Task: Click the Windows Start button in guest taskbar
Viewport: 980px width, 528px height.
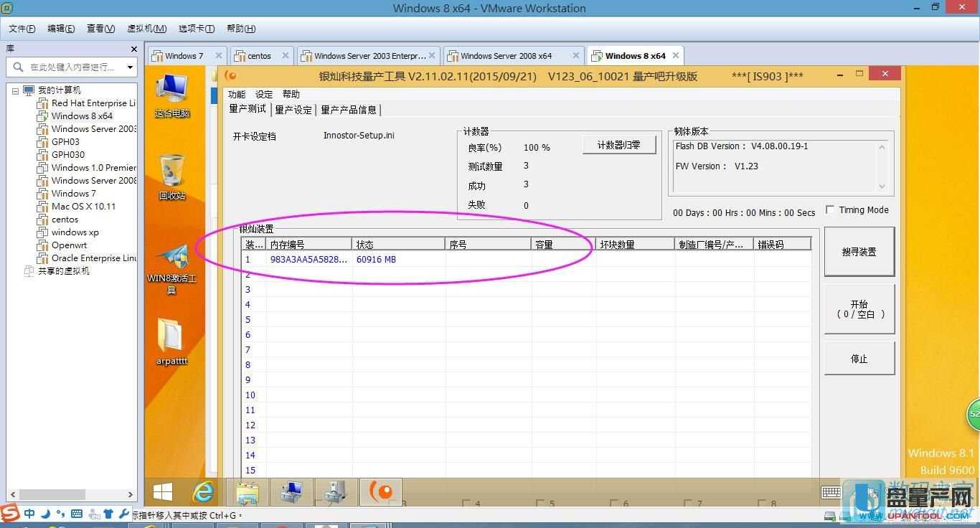Action: pyautogui.click(x=163, y=492)
